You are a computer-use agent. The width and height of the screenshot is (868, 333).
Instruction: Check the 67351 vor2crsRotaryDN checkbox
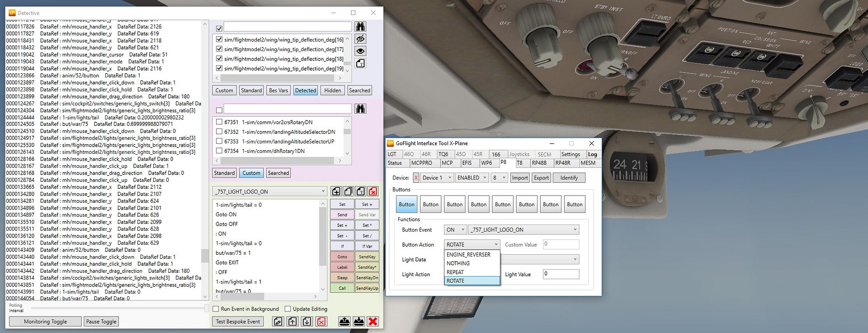[x=219, y=122]
